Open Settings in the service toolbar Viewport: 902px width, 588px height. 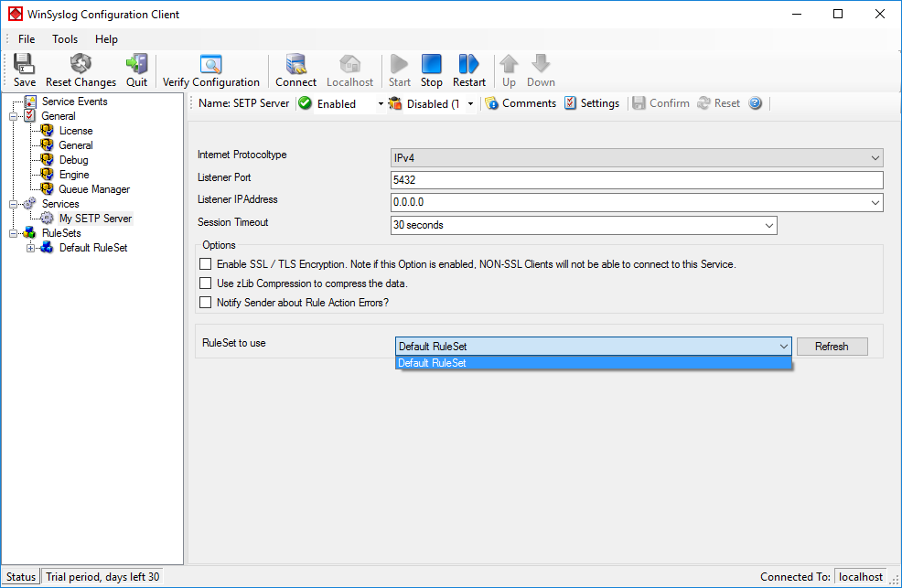tap(592, 103)
